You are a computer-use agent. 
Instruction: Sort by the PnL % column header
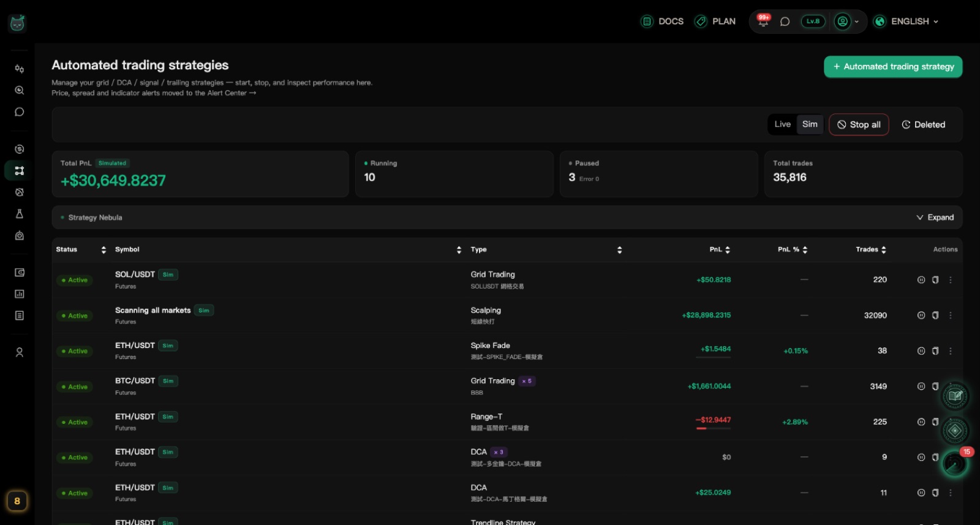[x=793, y=249]
